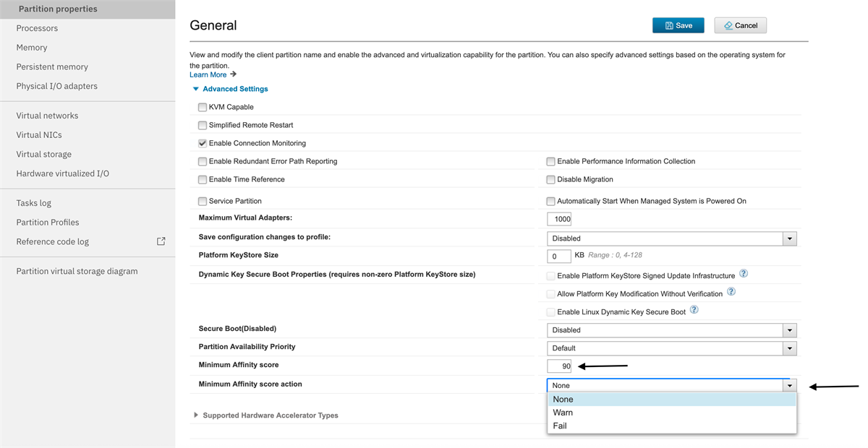Screen dimensions: 868x448
Task: Click the Cancel button
Action: coord(741,25)
